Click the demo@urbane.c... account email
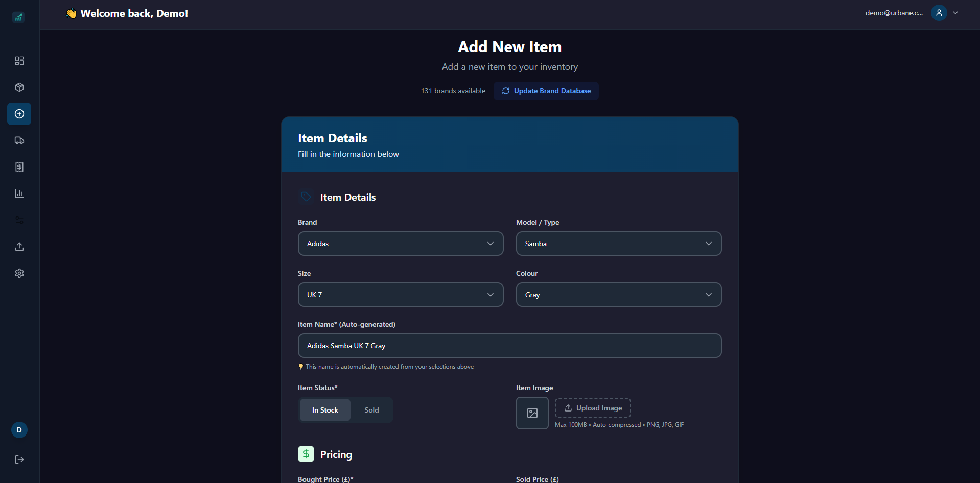Screen dimensions: 980x483 tap(894, 13)
